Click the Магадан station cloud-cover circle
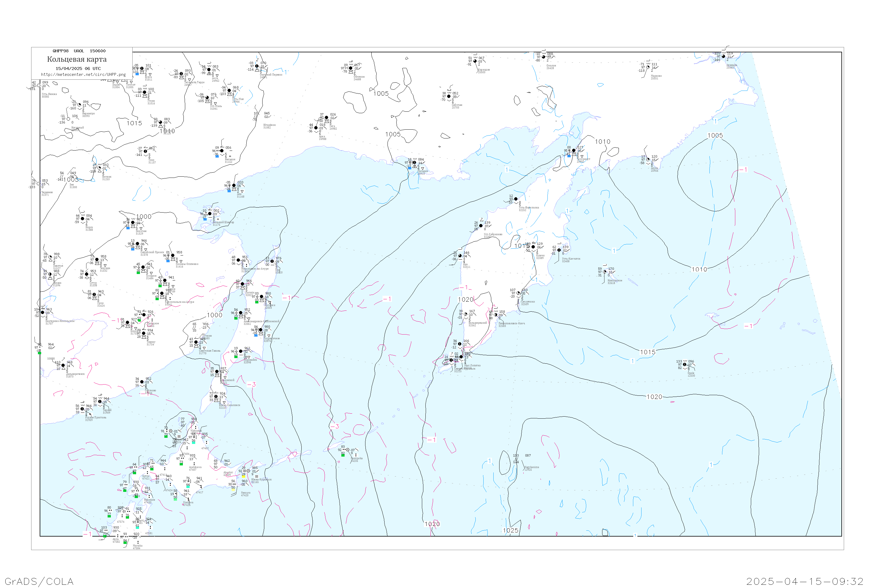The width and height of the screenshot is (882, 588). coord(414,163)
